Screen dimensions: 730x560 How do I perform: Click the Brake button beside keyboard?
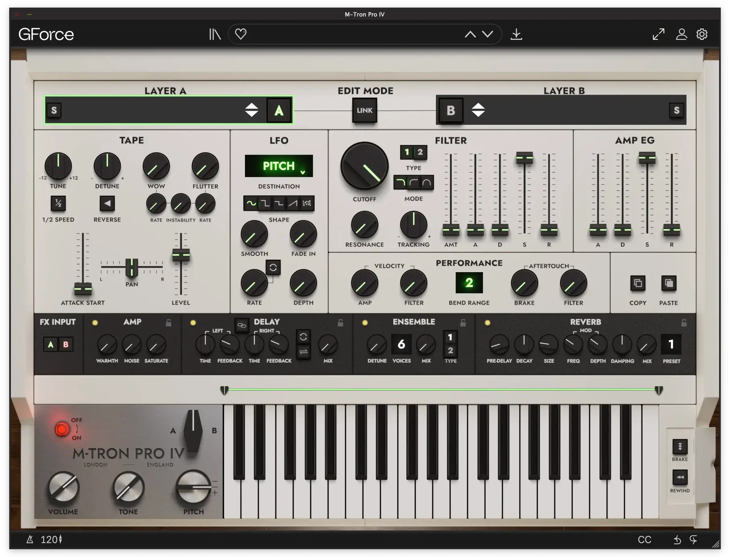point(680,446)
